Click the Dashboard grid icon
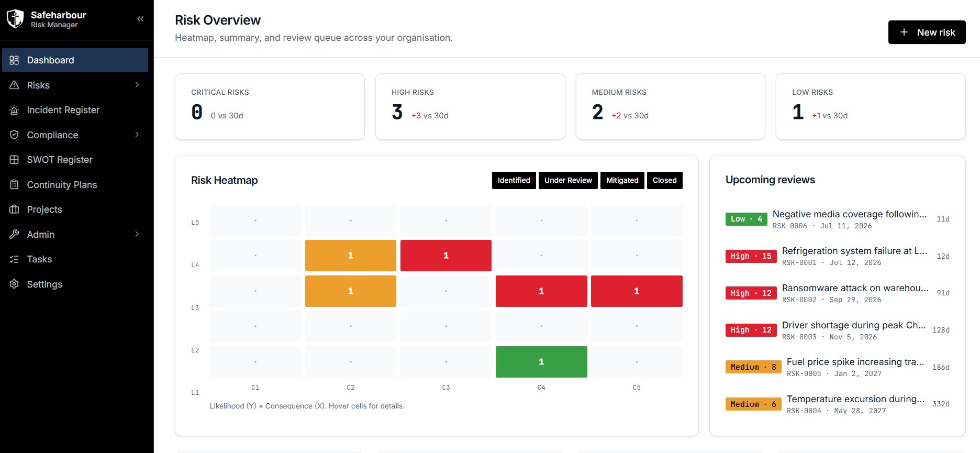Image resolution: width=980 pixels, height=453 pixels. [14, 60]
